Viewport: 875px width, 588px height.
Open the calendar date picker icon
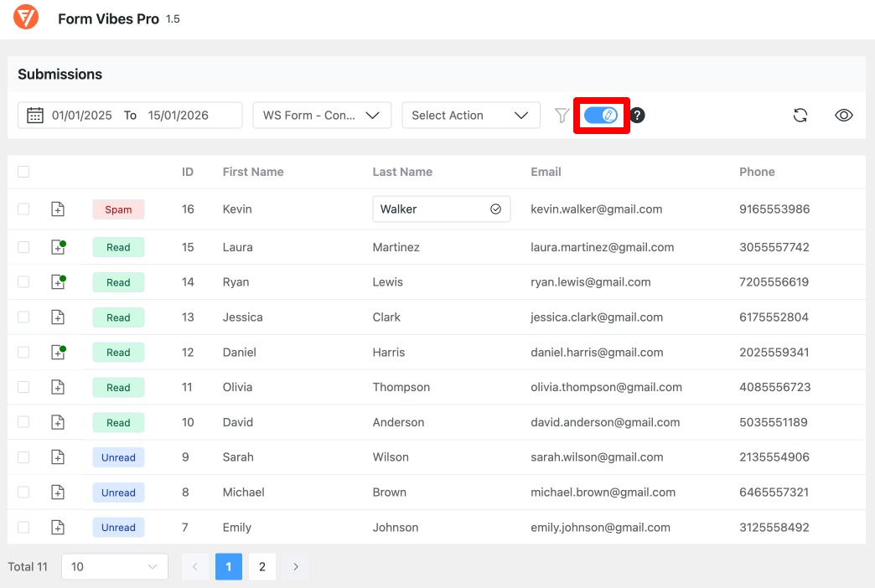[x=34, y=115]
